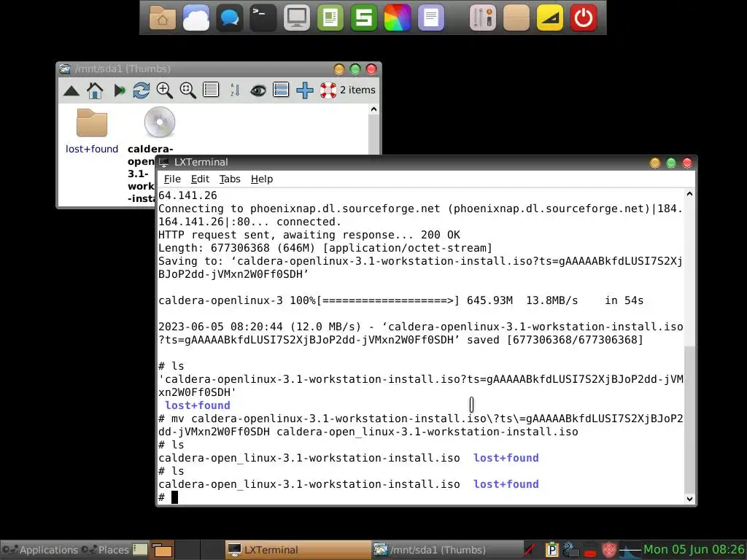Change sort order in Thumbs toolbar

tap(234, 90)
